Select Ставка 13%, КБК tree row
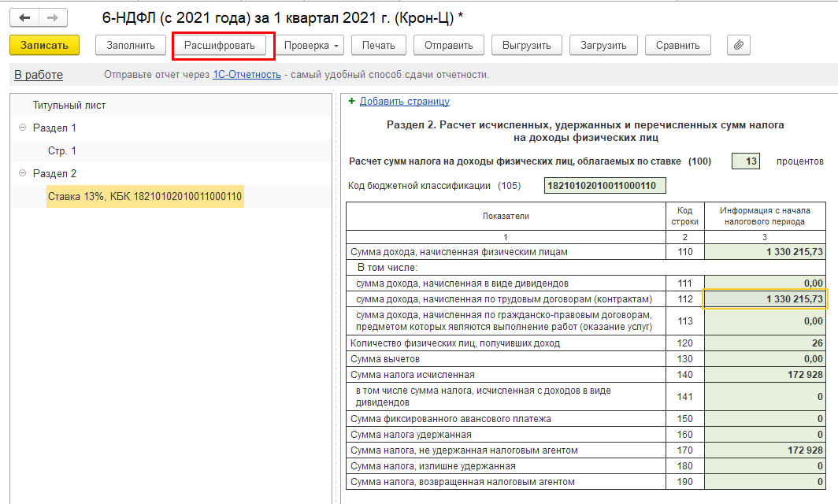This screenshot has height=504, width=838. click(145, 196)
